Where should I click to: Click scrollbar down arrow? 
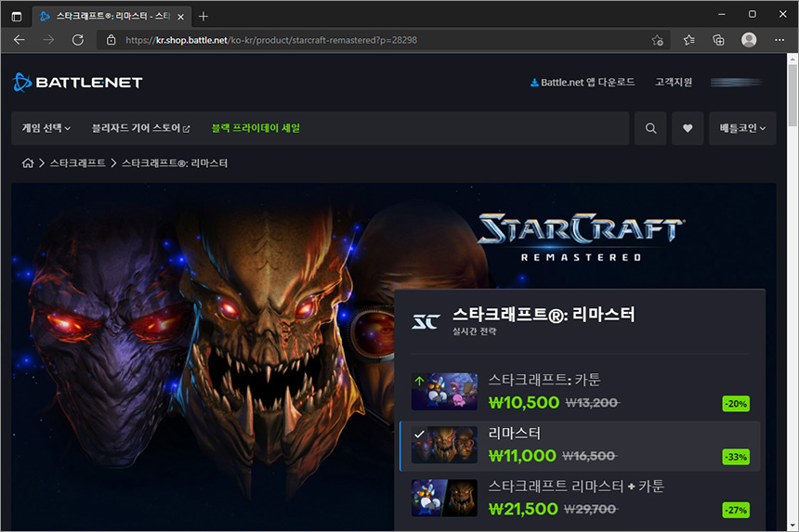coord(792,525)
